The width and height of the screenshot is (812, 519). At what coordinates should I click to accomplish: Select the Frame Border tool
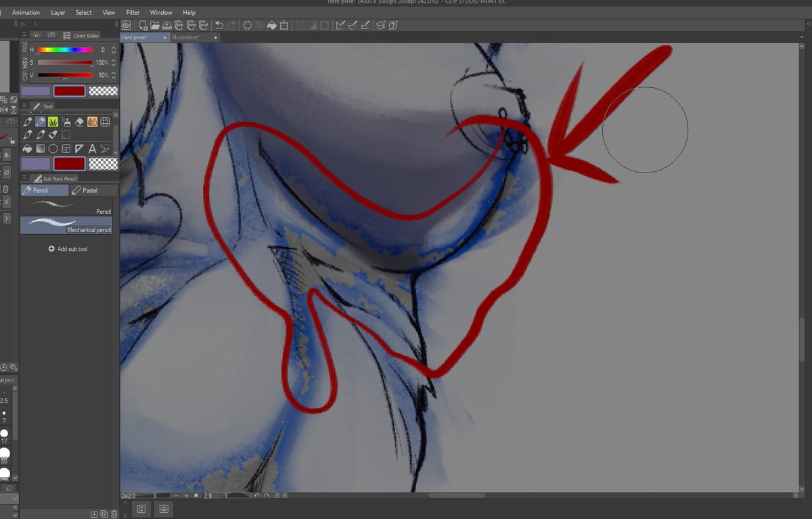[66, 149]
